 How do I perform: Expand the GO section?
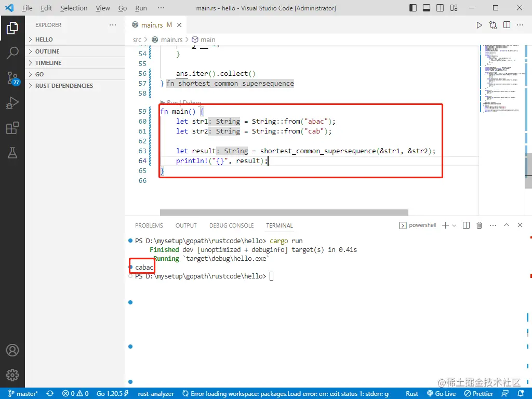tap(75, 74)
